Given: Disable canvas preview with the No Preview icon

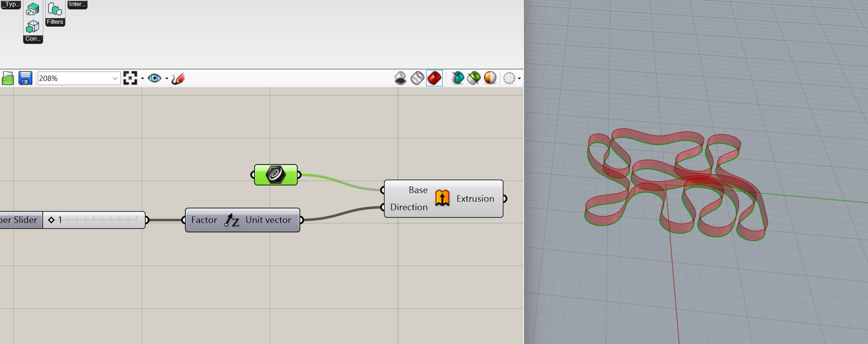Looking at the screenshot, I should [x=400, y=78].
